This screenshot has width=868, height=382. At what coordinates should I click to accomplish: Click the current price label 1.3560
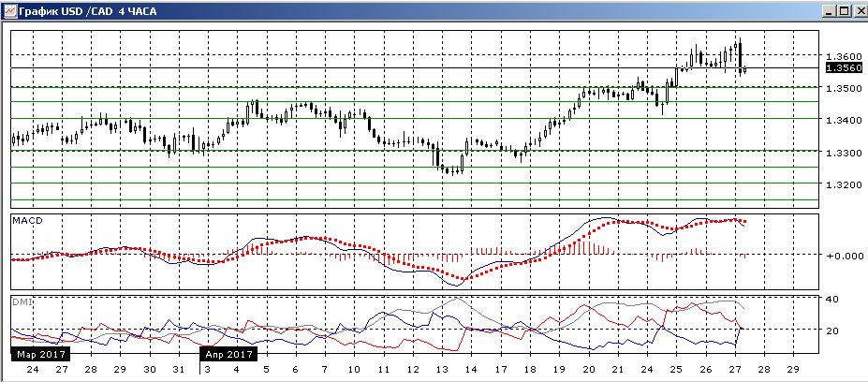pos(843,67)
